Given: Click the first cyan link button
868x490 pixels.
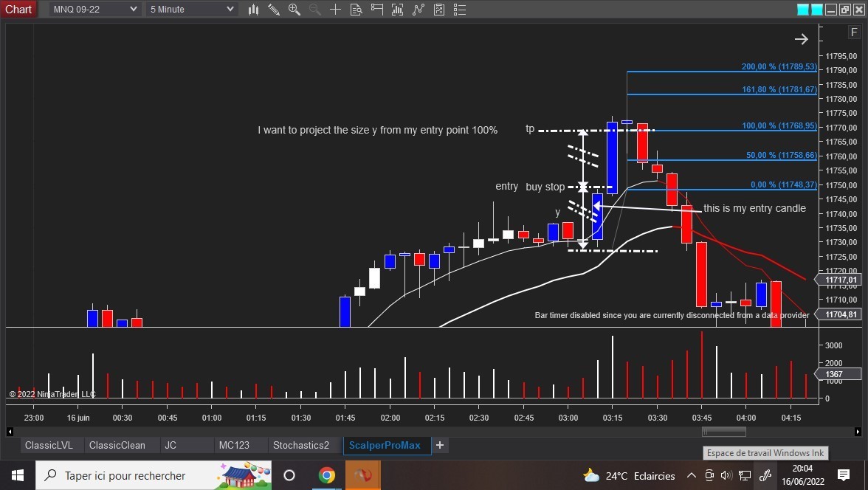Looking at the screenshot, I should coord(803,10).
